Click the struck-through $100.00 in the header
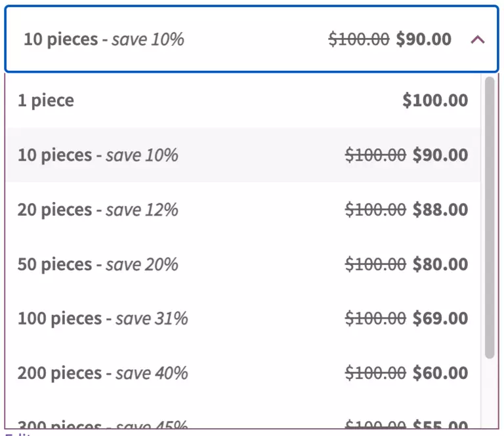Image resolution: width=504 pixels, height=436 pixels. 358,39
